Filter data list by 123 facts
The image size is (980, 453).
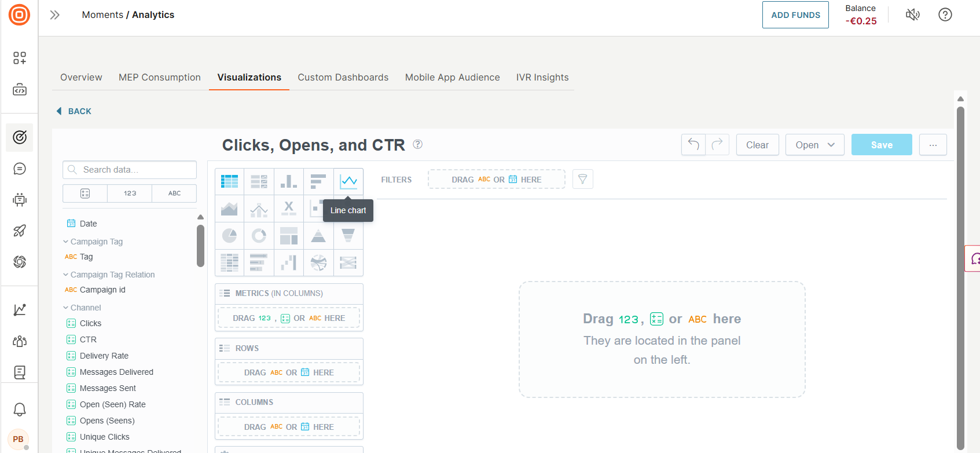130,193
